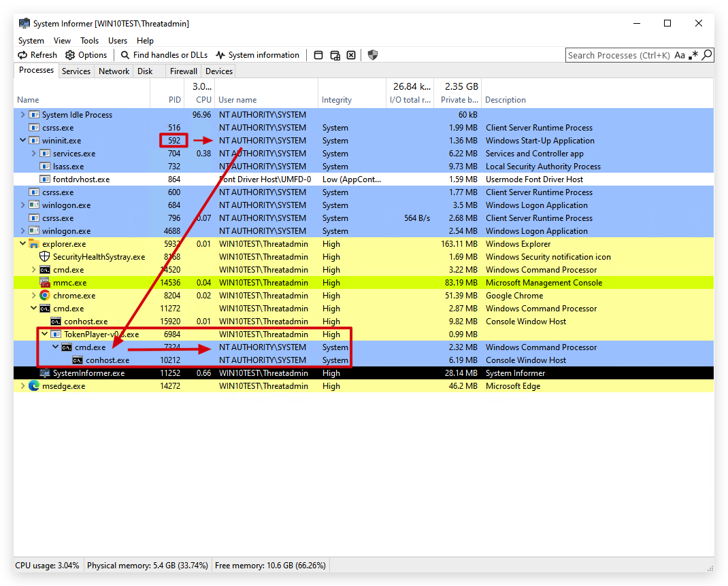Sort by the CPU column header

(199, 100)
